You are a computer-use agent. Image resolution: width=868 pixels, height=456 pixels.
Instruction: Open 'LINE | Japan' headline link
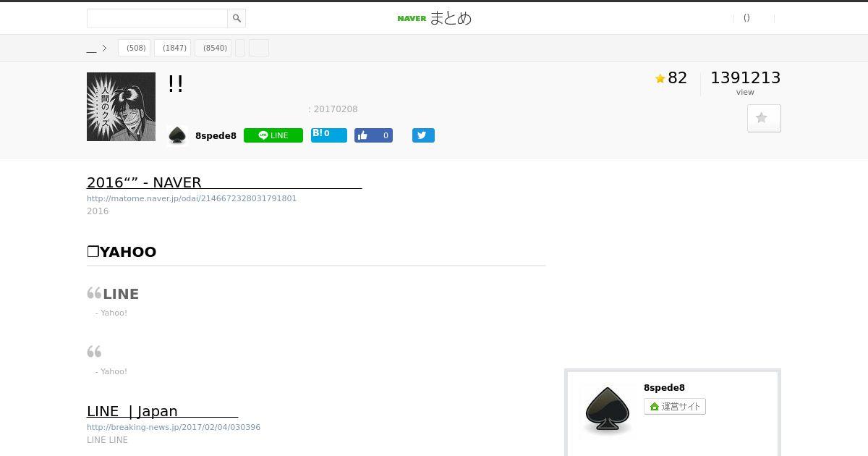point(162,411)
